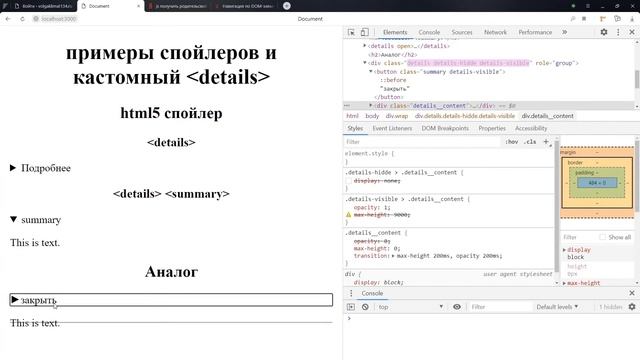Open the DevTools three-dot customize menu

pyautogui.click(x=618, y=32)
